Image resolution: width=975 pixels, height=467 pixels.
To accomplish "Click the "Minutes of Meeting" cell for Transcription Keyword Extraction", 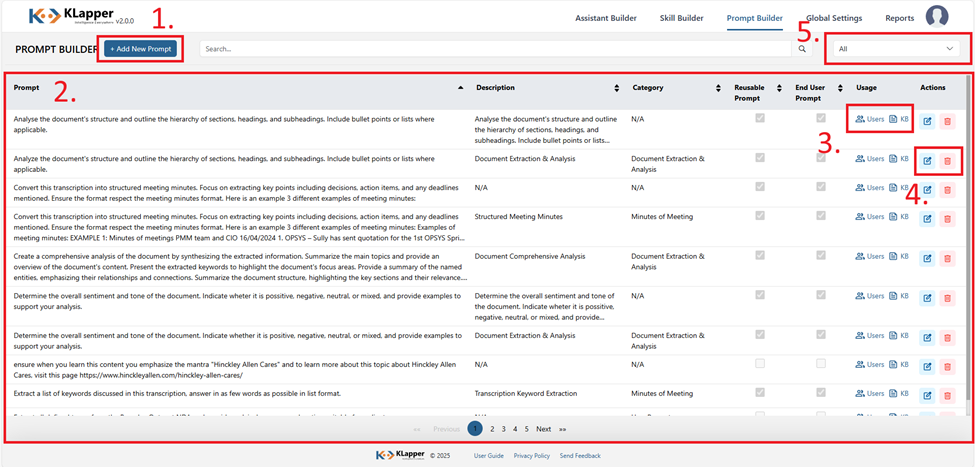I will point(663,394).
